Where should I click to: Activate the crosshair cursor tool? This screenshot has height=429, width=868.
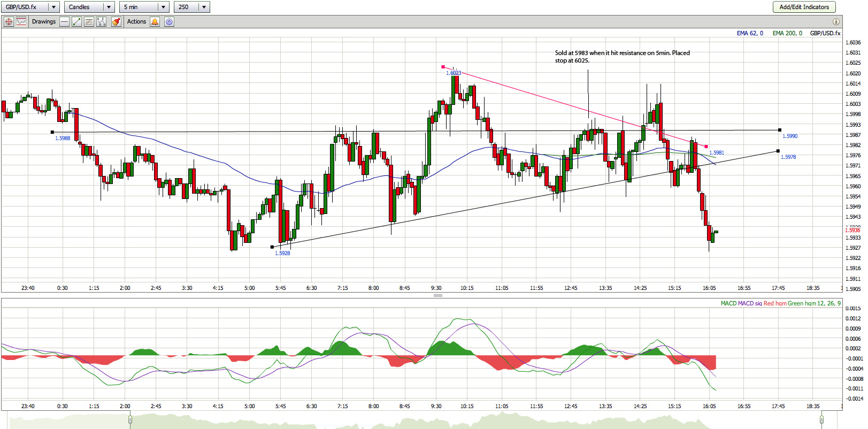(x=9, y=22)
